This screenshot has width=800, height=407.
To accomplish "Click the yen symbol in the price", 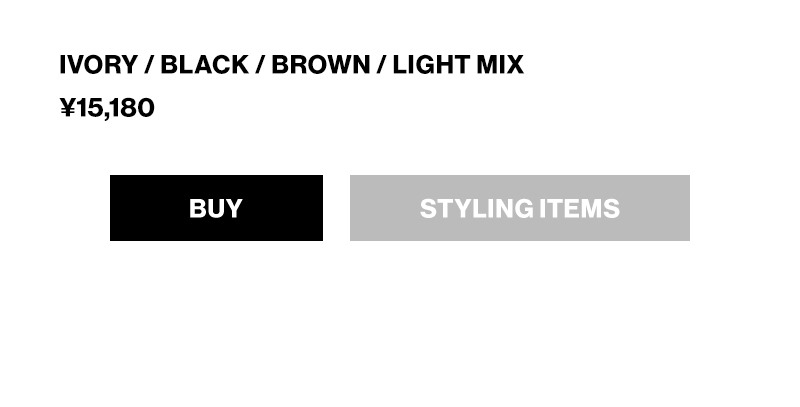I will pyautogui.click(x=68, y=108).
